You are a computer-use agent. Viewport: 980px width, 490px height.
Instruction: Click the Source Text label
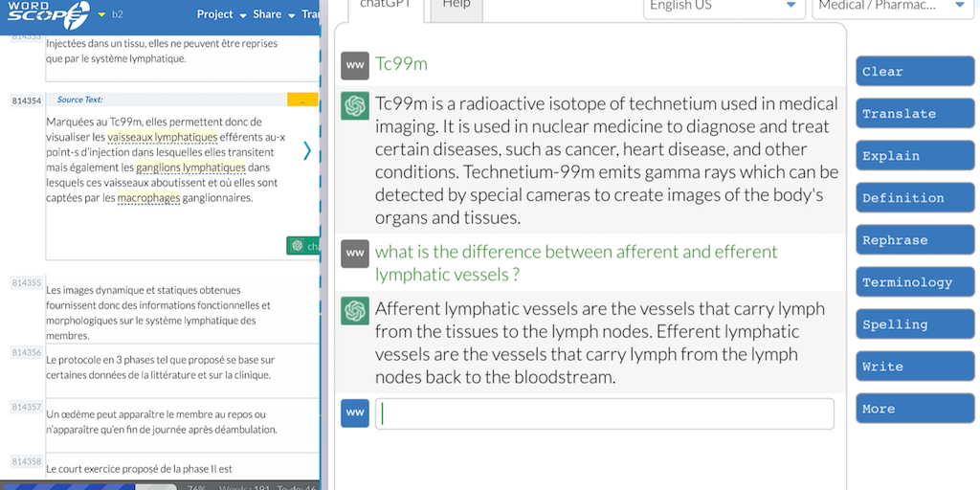pos(80,100)
